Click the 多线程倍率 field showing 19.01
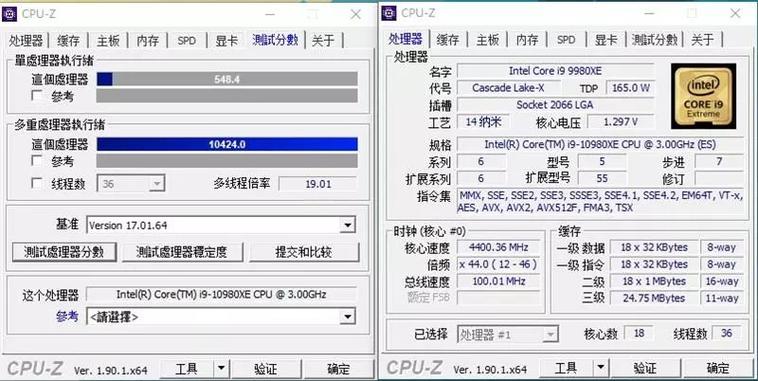 click(x=319, y=184)
